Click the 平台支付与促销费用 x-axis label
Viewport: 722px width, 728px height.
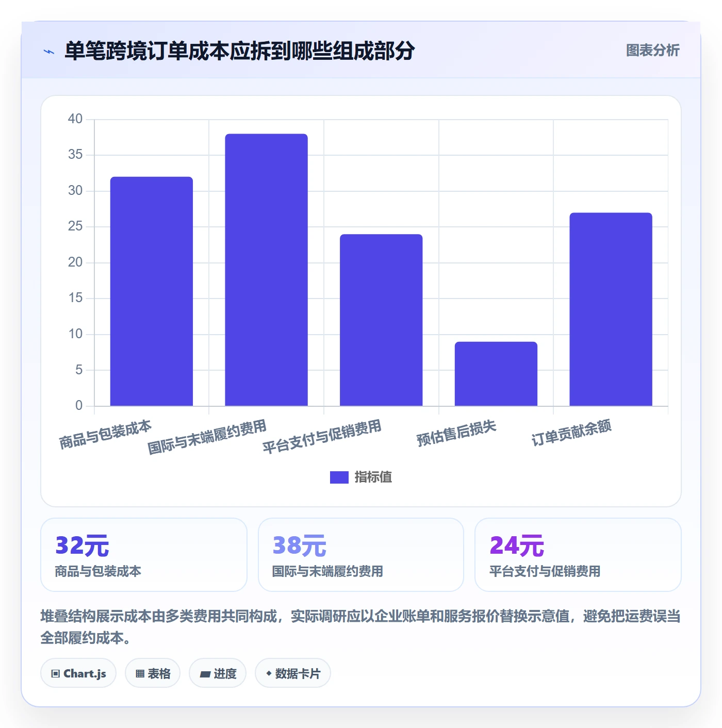pos(322,436)
